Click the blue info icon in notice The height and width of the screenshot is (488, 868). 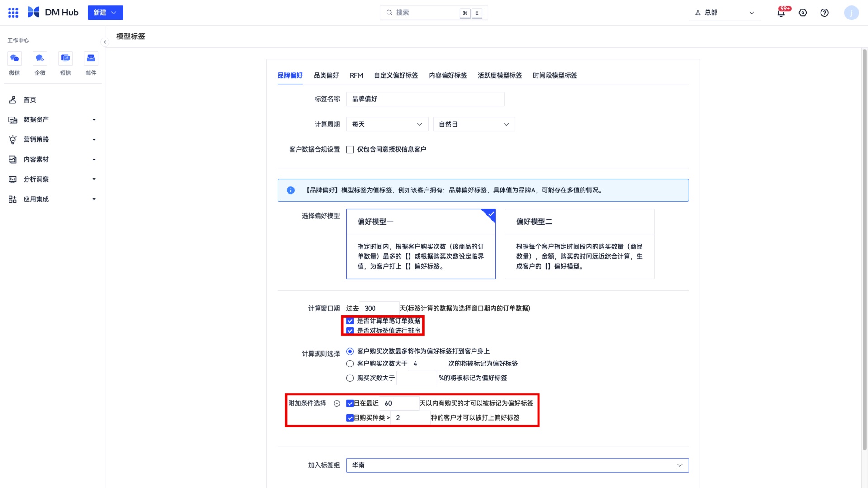point(291,190)
